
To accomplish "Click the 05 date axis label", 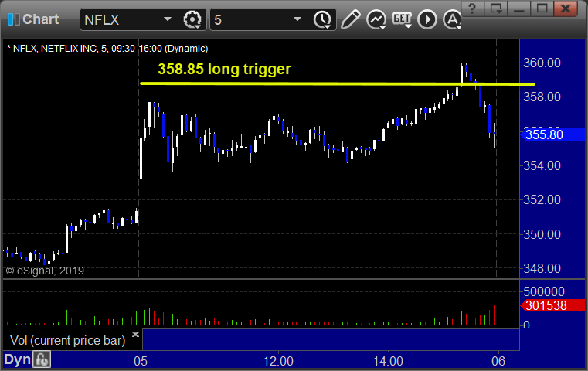I will coord(141,361).
